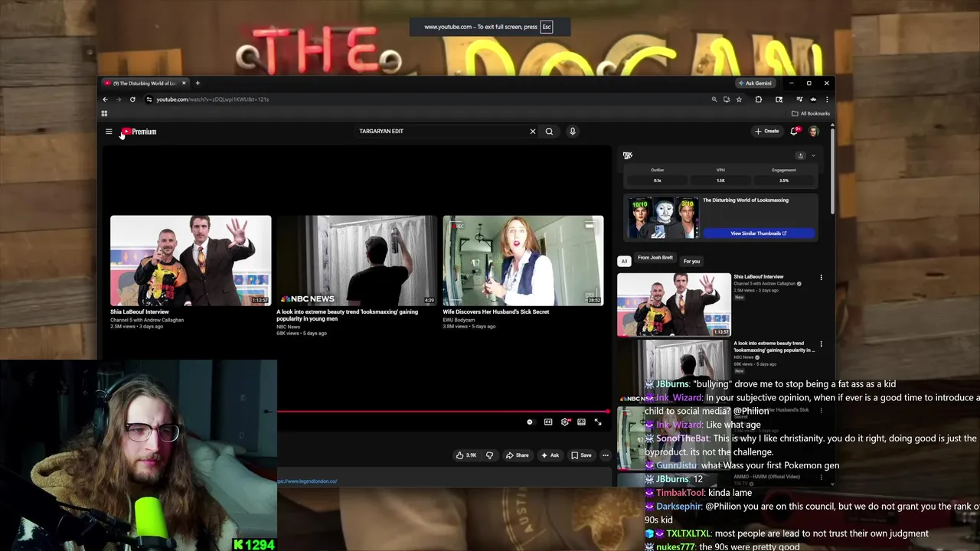Open the All Bookmarks folder

tap(811, 113)
